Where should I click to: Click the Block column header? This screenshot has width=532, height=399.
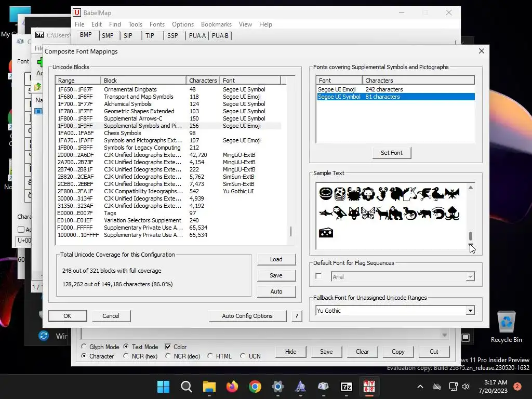[143, 81]
